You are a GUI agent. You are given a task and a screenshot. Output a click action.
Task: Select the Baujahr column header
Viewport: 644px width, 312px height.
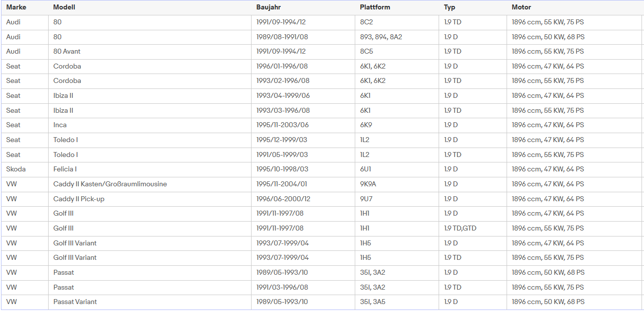coord(268,7)
